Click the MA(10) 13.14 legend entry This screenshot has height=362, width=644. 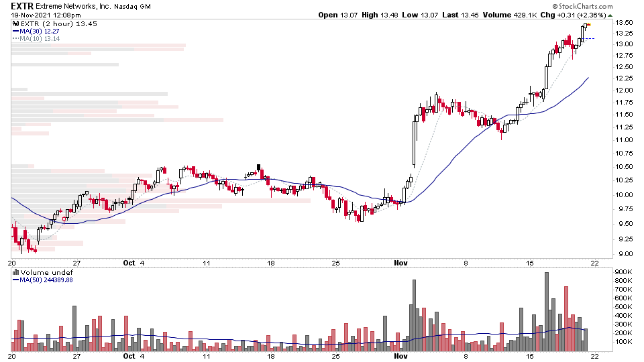(x=36, y=39)
